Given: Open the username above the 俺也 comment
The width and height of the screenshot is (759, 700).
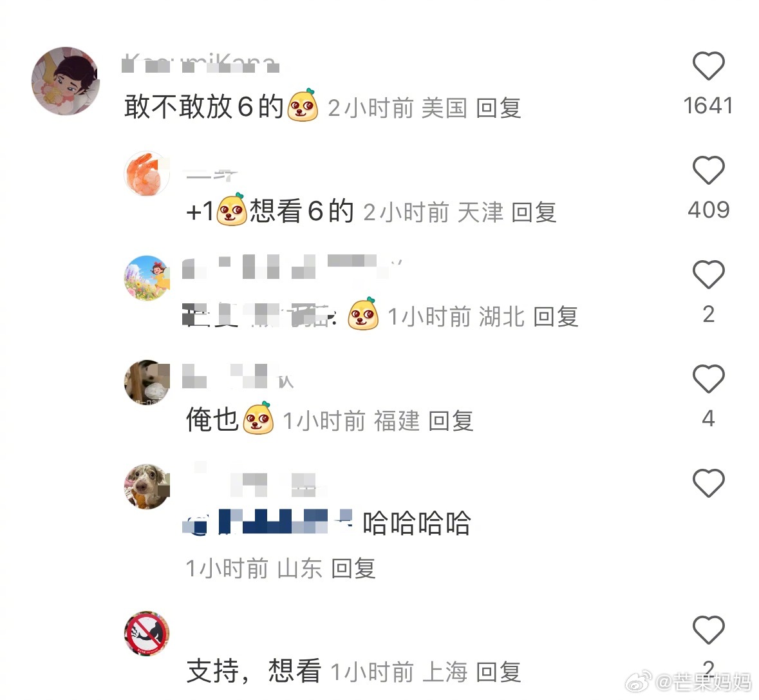Looking at the screenshot, I should 238,377.
